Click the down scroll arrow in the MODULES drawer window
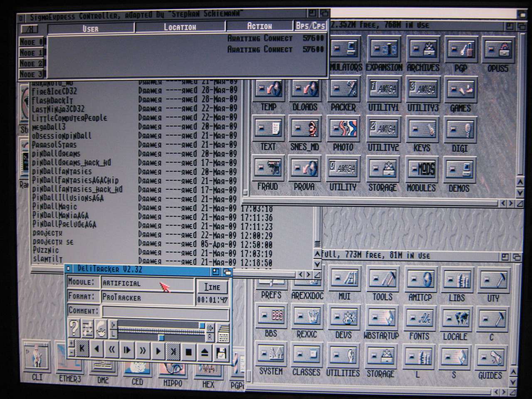Viewport: 532px width, 399px height. pyautogui.click(x=520, y=193)
